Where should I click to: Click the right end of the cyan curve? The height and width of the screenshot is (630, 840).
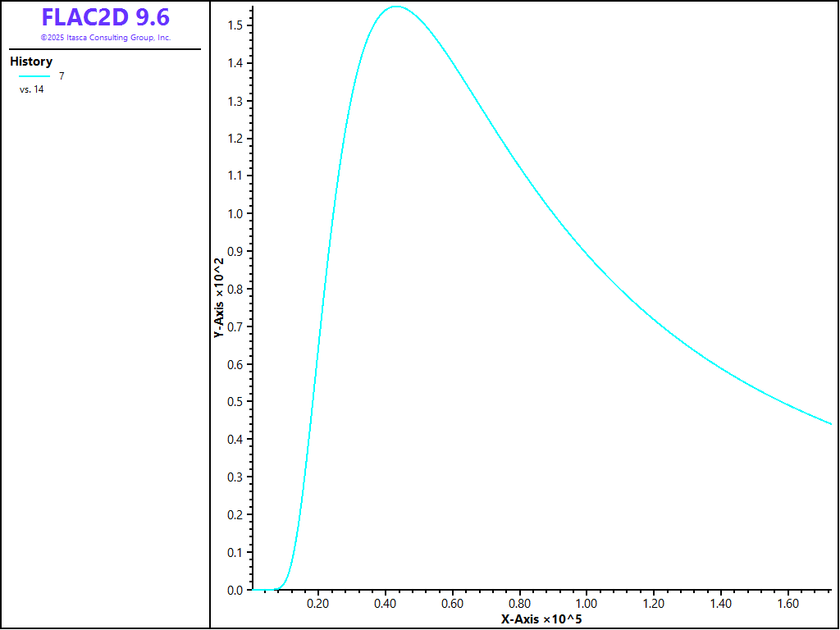tap(830, 423)
